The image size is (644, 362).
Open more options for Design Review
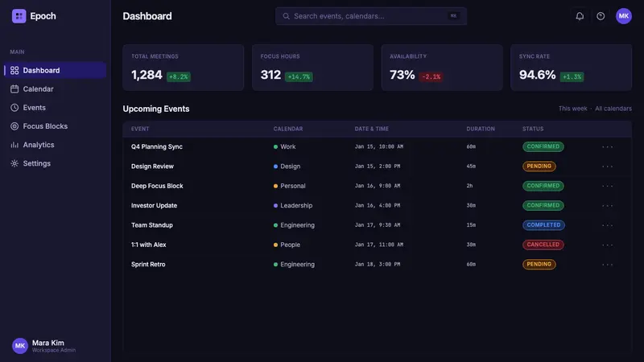[x=607, y=167]
